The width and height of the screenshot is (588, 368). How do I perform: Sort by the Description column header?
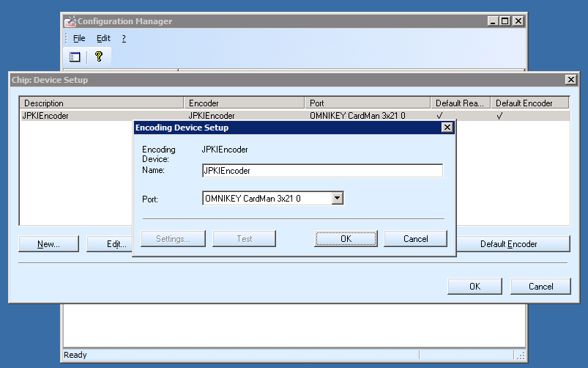(101, 103)
